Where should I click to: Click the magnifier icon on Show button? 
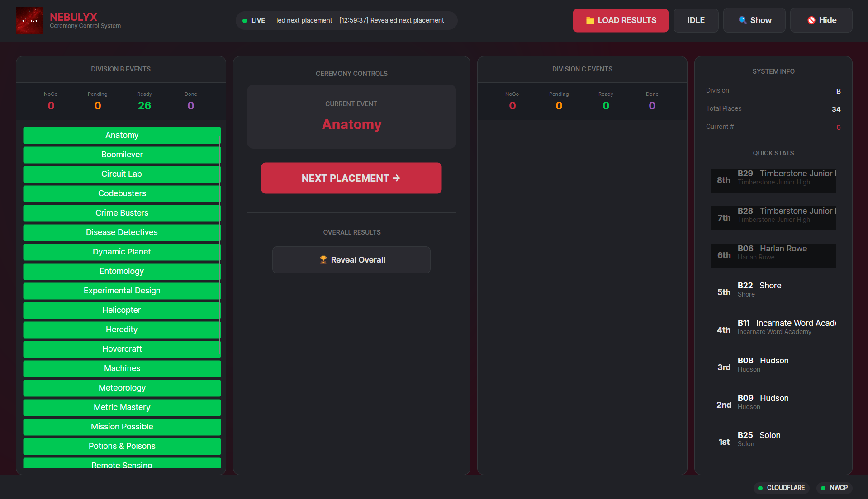[x=742, y=20]
